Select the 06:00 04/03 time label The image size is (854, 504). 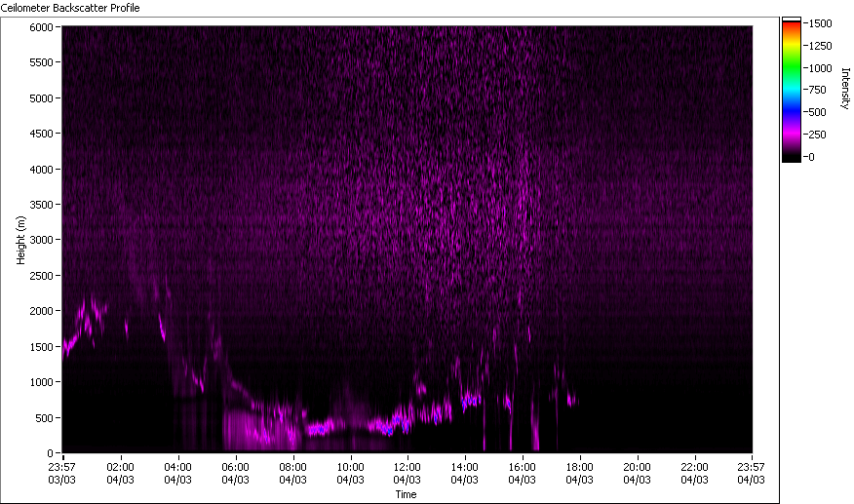[x=235, y=474]
